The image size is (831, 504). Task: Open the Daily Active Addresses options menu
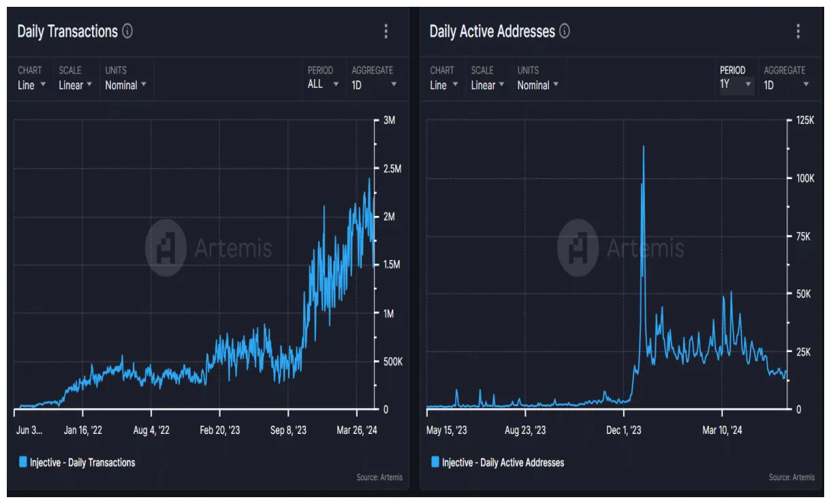[x=798, y=31]
